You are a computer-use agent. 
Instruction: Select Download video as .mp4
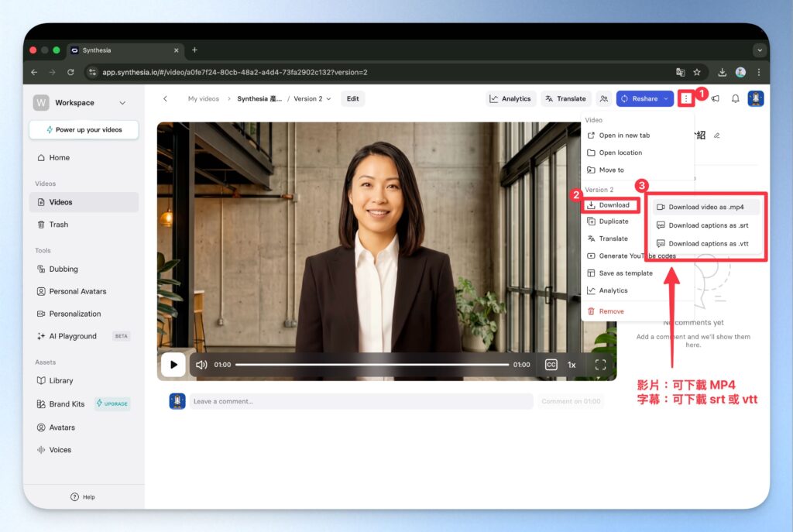(x=705, y=207)
